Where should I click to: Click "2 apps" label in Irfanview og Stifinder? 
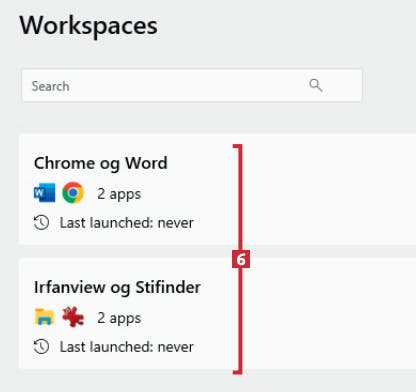[x=119, y=318]
